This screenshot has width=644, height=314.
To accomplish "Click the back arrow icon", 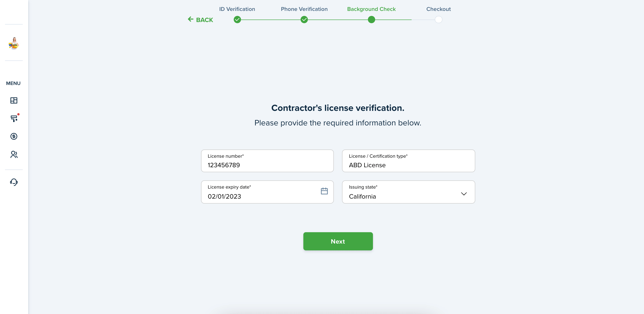I will pos(191,19).
